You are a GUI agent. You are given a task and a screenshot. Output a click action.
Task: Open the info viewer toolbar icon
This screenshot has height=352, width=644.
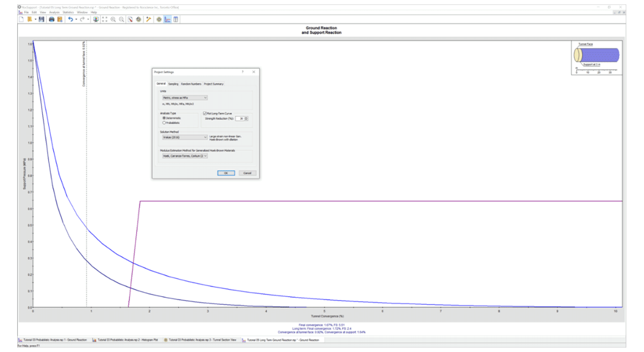176,19
